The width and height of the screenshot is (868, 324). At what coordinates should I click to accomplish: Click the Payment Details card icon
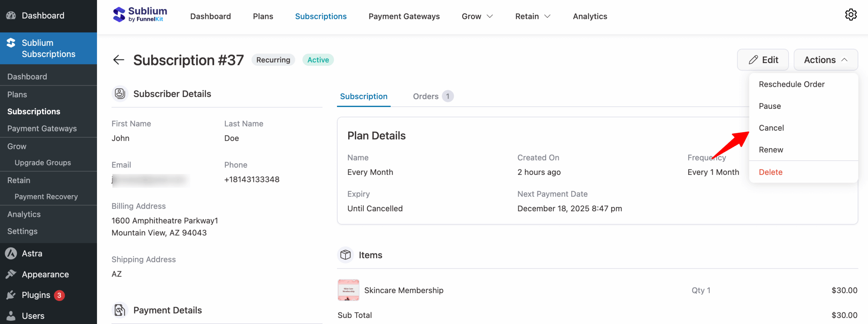tap(119, 309)
